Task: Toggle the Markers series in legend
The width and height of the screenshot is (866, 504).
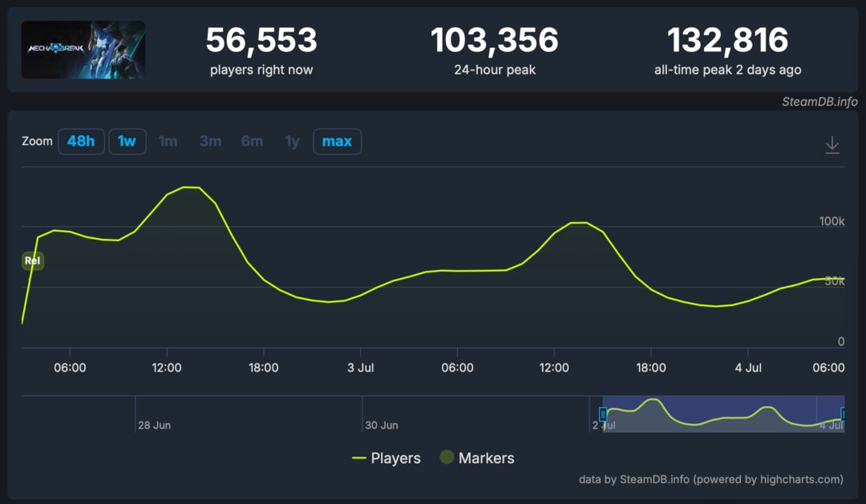Action: [477, 458]
